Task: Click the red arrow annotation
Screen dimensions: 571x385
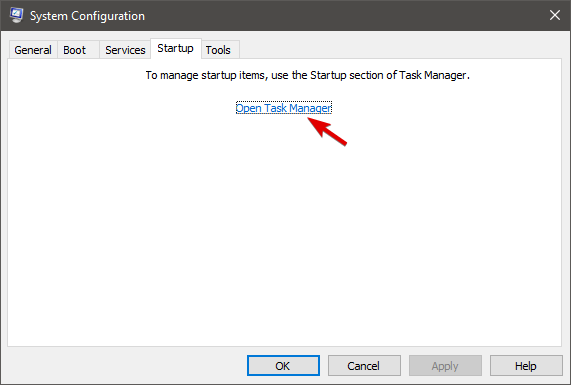Action: (327, 131)
